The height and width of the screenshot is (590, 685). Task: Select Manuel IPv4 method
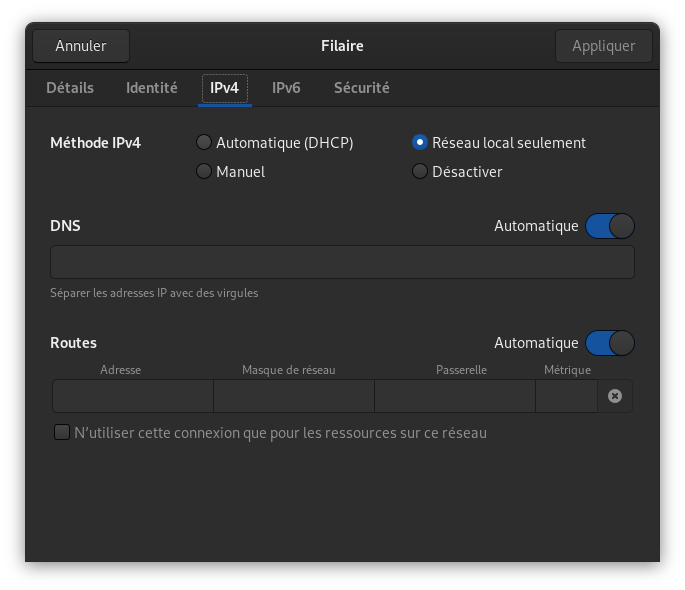coord(204,172)
